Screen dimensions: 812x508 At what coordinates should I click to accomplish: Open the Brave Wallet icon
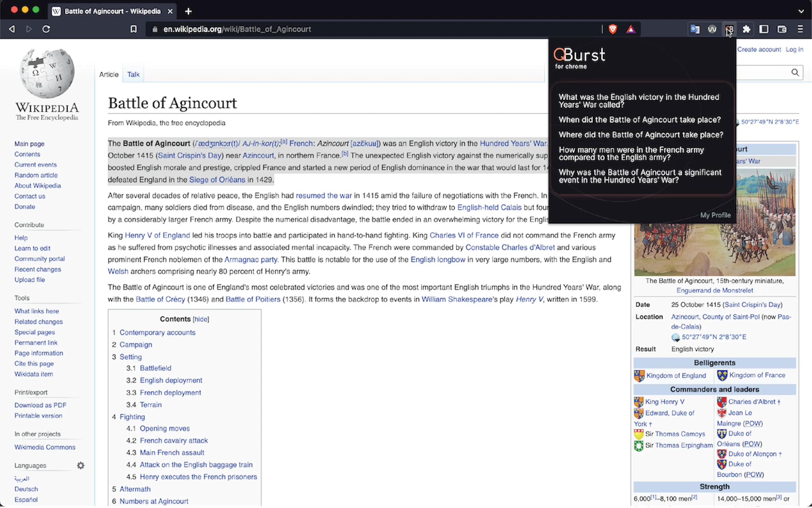(782, 29)
